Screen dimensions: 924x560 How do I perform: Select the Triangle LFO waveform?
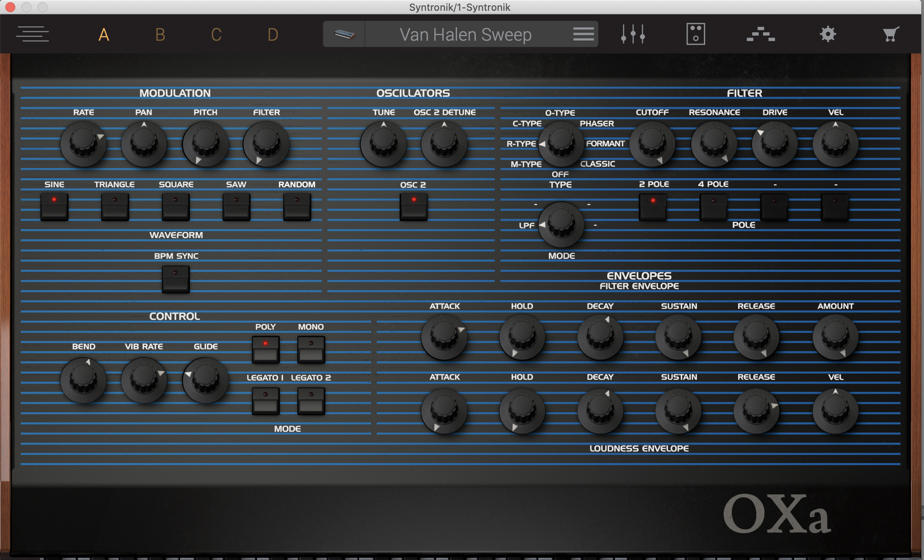[x=115, y=207]
